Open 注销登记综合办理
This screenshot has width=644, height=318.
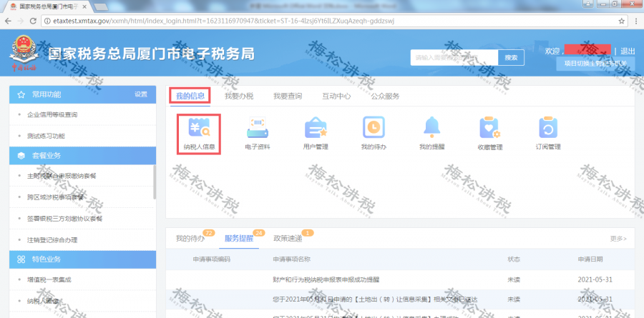point(52,240)
